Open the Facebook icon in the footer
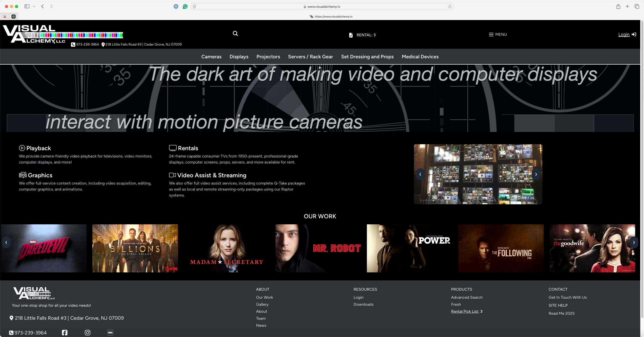The height and width of the screenshot is (337, 644). [x=65, y=332]
